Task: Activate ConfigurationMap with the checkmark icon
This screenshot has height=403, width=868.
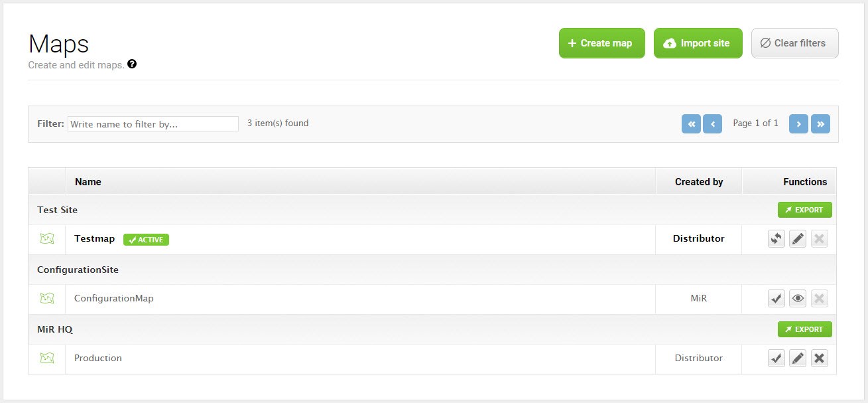Action: (x=776, y=298)
